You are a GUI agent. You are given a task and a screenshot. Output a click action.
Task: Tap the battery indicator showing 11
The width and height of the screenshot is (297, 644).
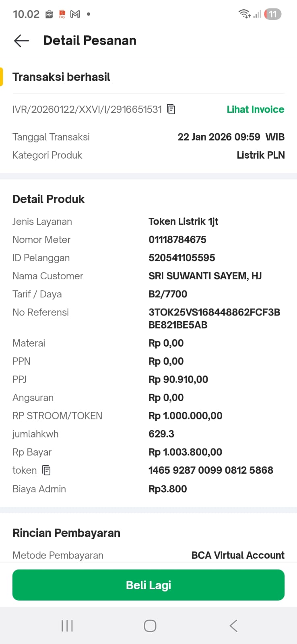272,14
